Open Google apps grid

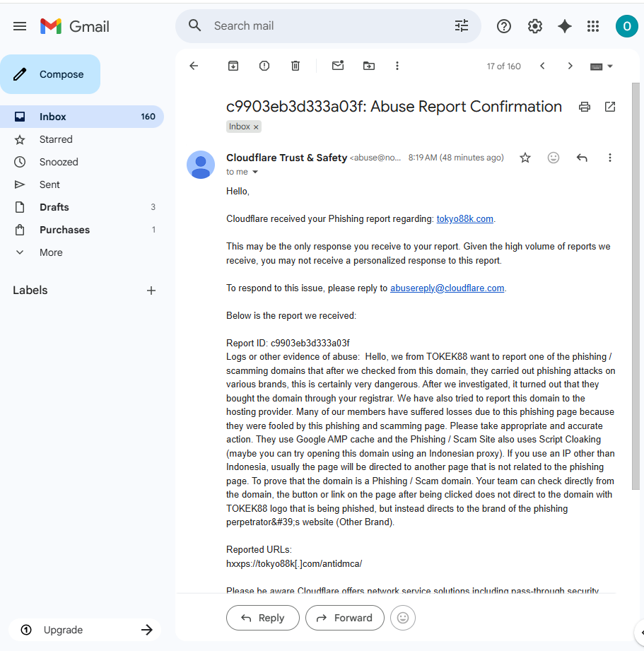(593, 27)
